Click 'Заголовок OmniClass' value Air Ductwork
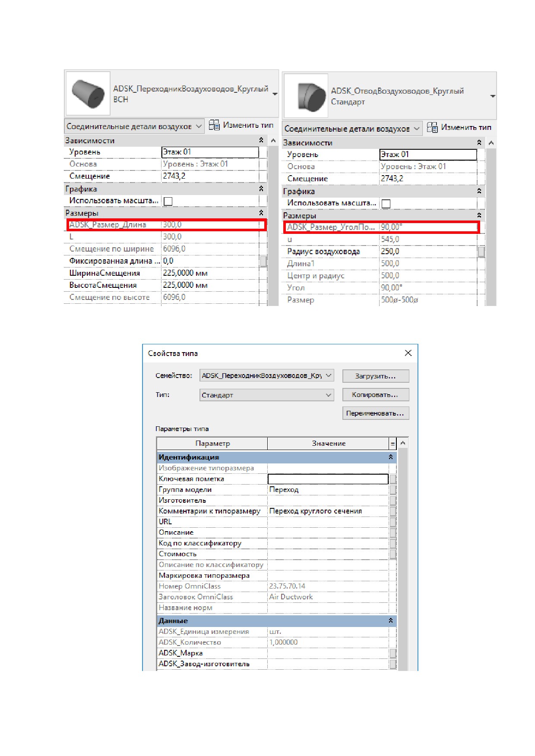535x756 pixels. (x=328, y=597)
